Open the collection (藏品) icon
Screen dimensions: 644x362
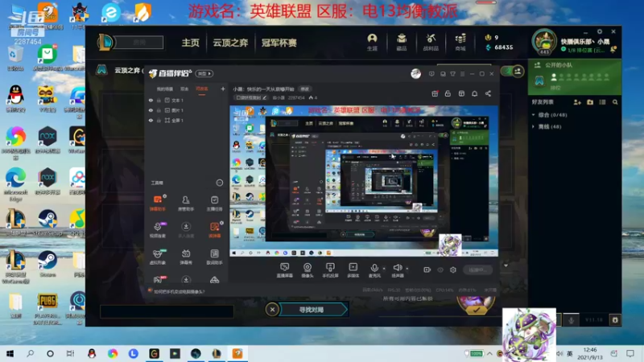(x=401, y=42)
